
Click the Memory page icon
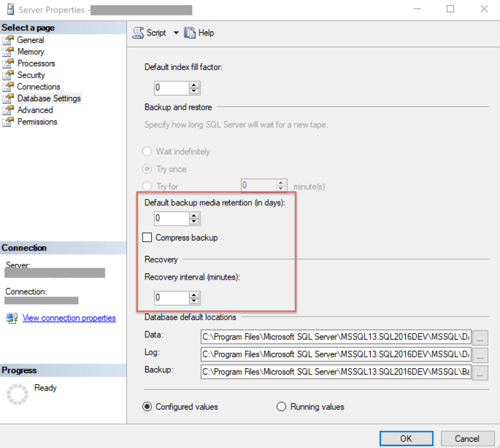pyautogui.click(x=8, y=52)
